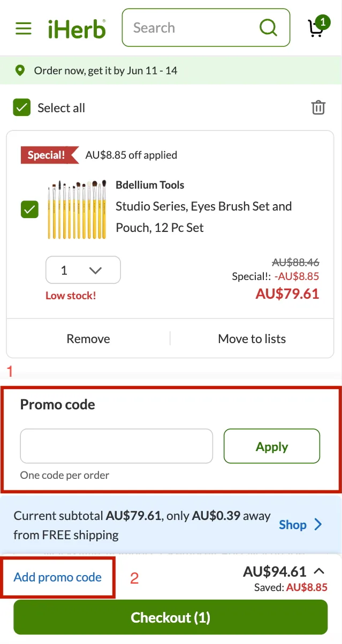Delete selected items with trash icon
The height and width of the screenshot is (644, 342).
[318, 107]
